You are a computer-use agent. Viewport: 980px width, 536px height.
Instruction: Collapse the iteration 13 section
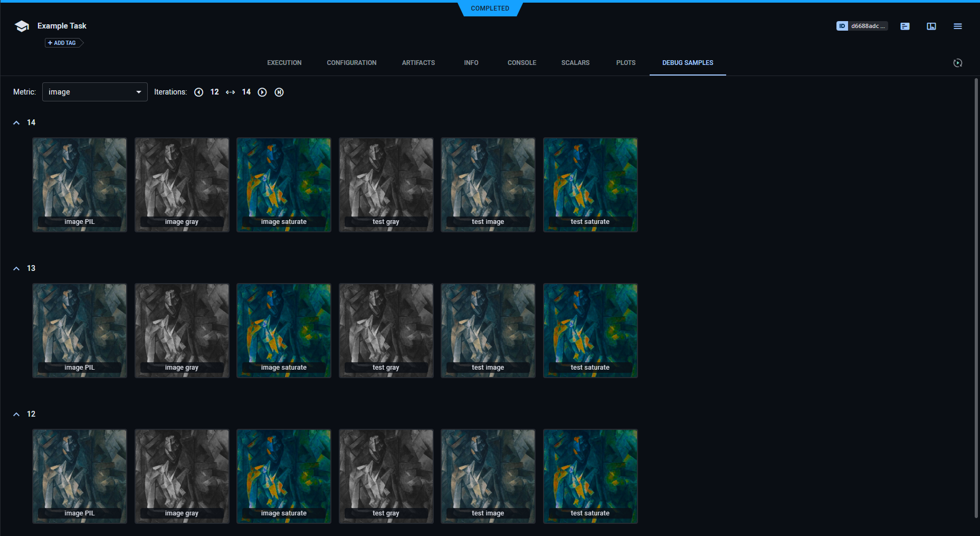pyautogui.click(x=16, y=268)
